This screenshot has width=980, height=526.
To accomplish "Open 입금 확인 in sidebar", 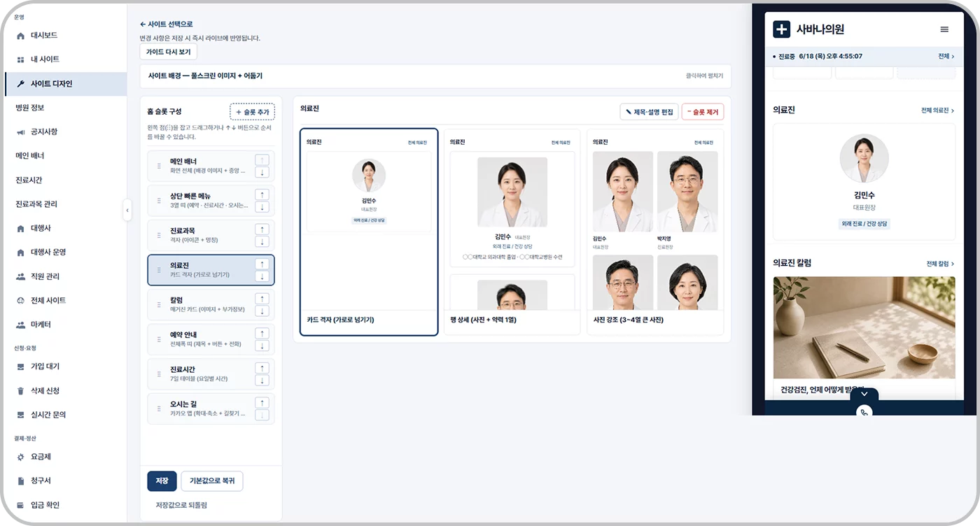I will pos(65,505).
